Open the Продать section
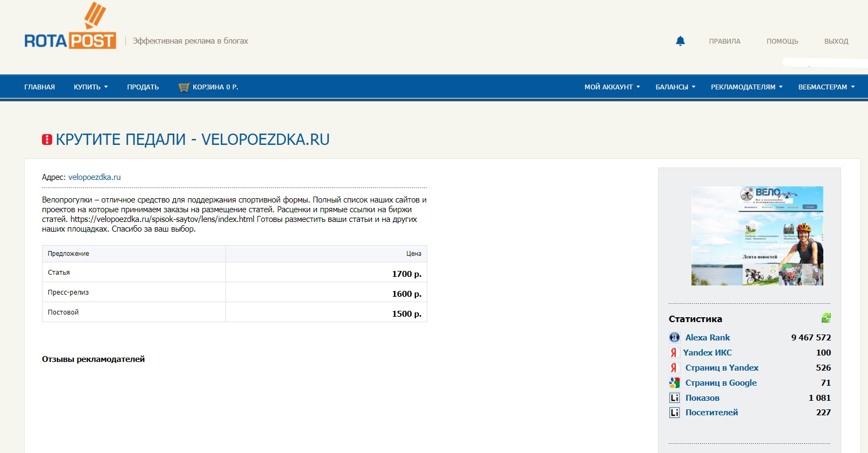This screenshot has width=868, height=453. click(143, 87)
